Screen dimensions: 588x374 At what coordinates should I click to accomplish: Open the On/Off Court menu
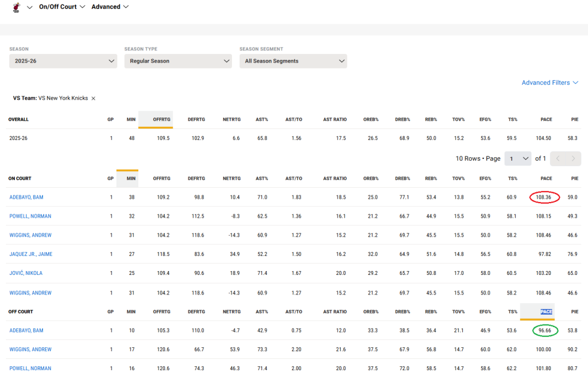click(62, 7)
